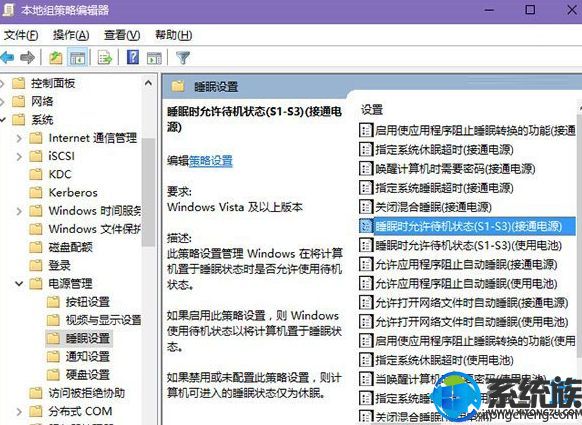Screen dimensions: 582x425
Task: Click the Up one level folder icon
Action: pyautogui.click(x=56, y=58)
